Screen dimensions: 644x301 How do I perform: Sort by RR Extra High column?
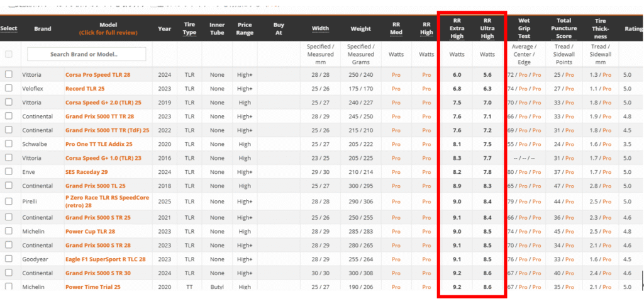(457, 28)
